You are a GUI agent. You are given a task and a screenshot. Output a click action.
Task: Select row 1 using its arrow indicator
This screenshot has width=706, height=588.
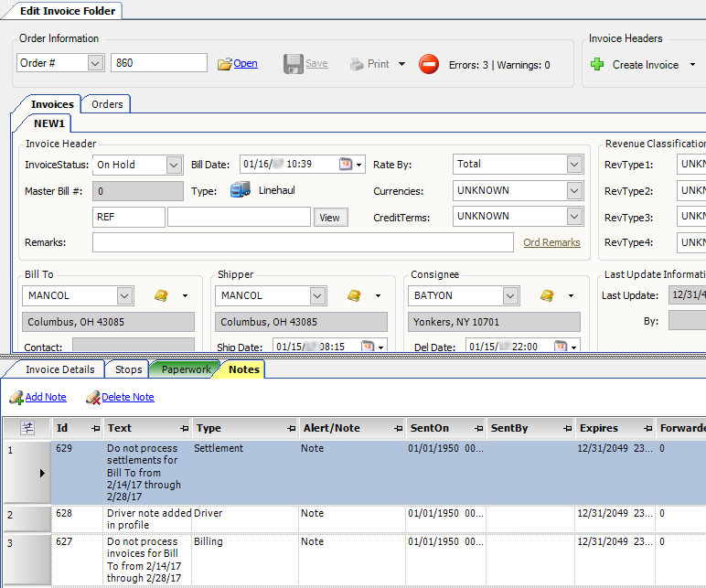click(42, 473)
